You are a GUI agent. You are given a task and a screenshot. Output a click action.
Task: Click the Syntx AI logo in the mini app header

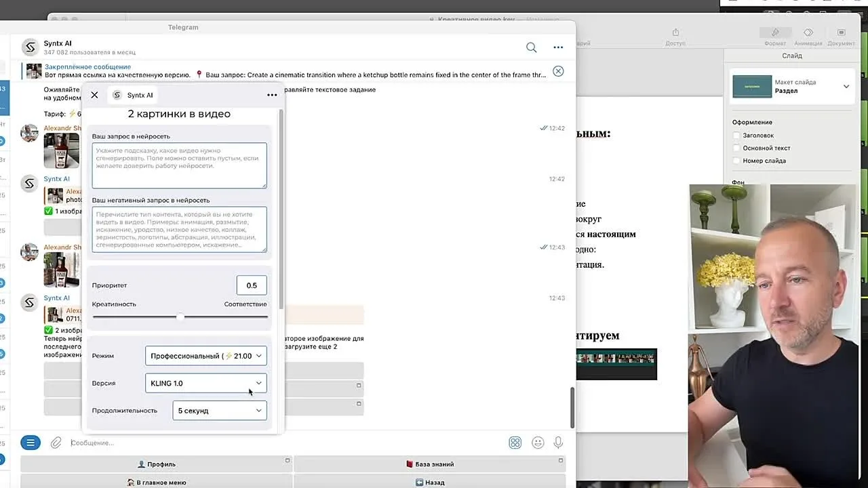coord(117,95)
